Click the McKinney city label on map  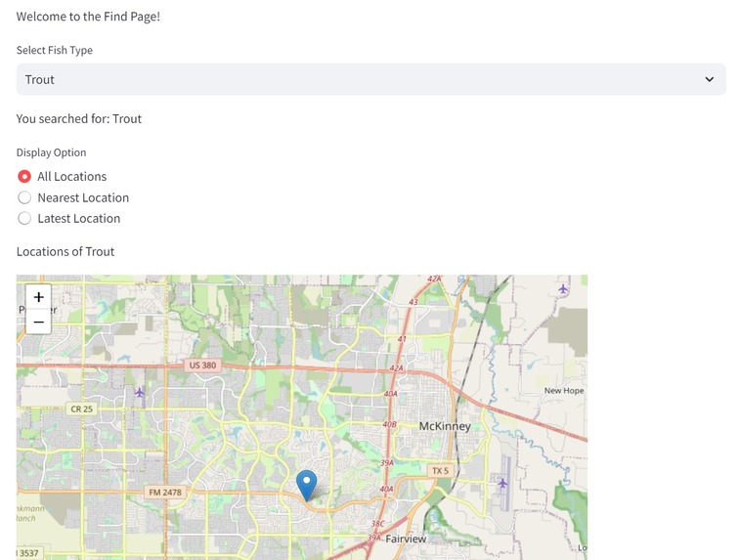coord(445,426)
